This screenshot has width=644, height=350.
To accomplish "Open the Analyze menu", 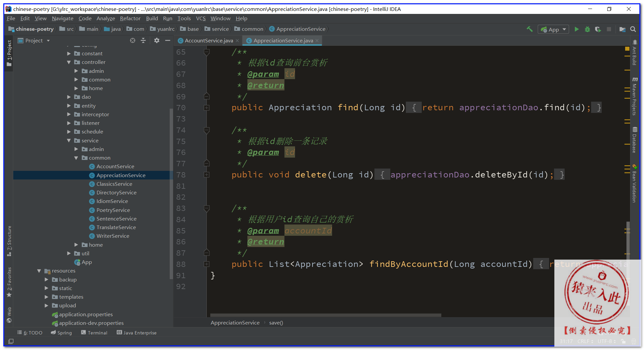I will 106,19.
